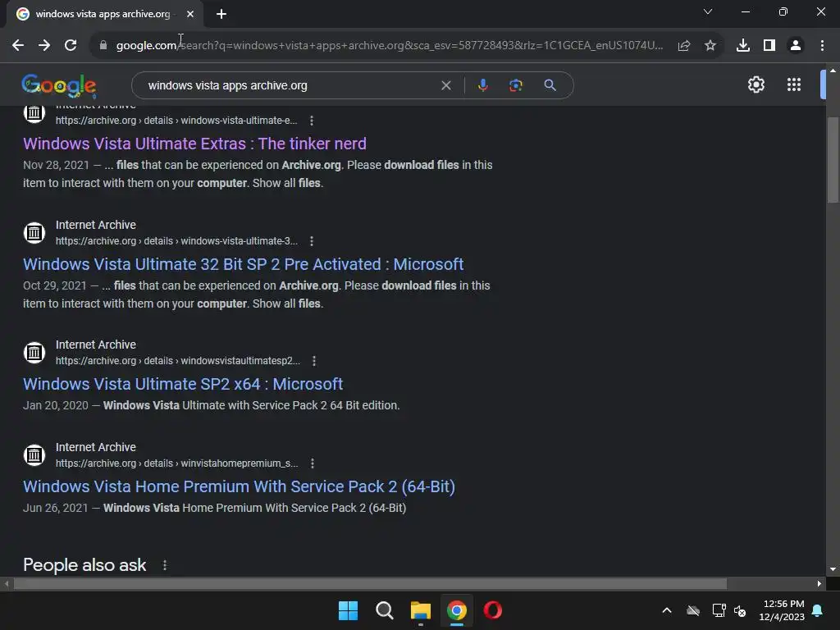Go to Google home via logo
This screenshot has width=840, height=630.
(x=59, y=85)
